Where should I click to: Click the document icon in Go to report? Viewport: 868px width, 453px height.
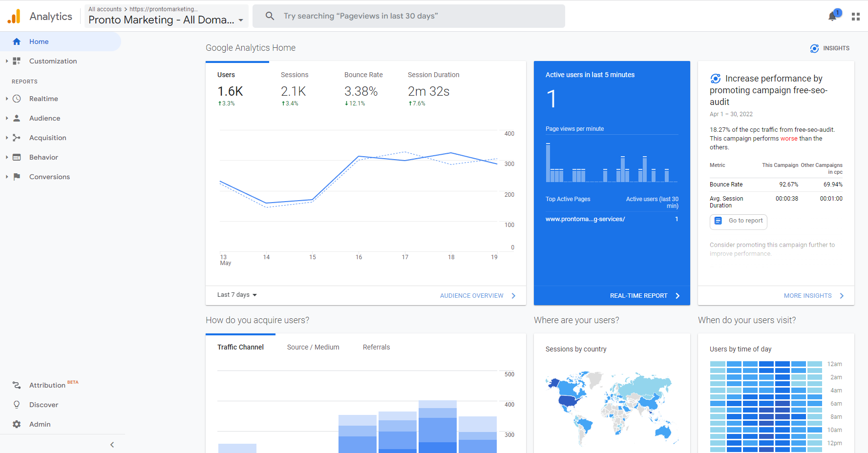(x=718, y=221)
